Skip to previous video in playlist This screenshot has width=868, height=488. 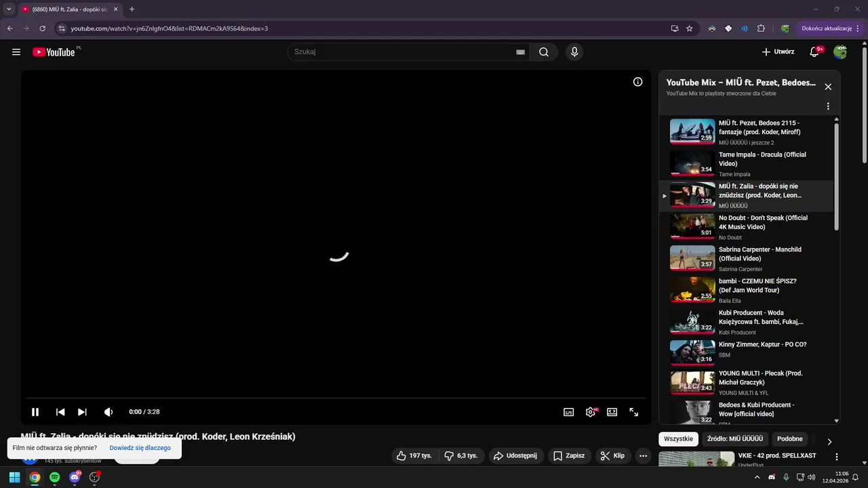60,412
